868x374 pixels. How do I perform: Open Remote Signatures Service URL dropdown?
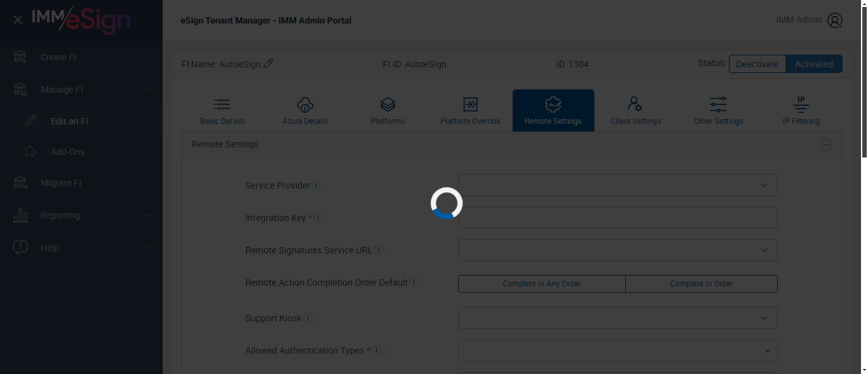coord(618,250)
